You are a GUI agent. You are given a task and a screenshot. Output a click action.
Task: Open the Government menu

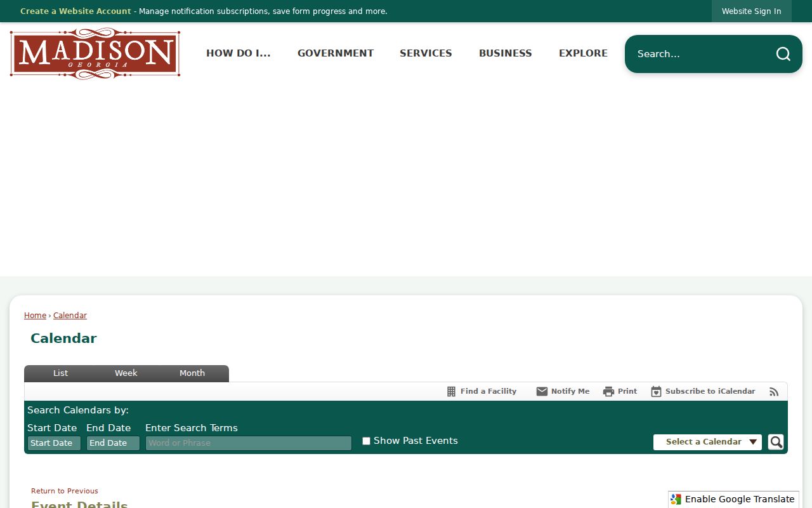[x=336, y=53]
